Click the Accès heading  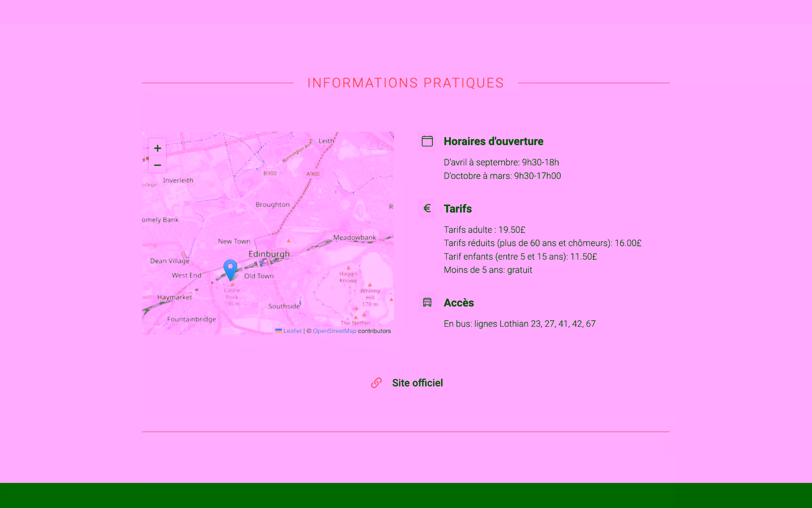tap(459, 303)
